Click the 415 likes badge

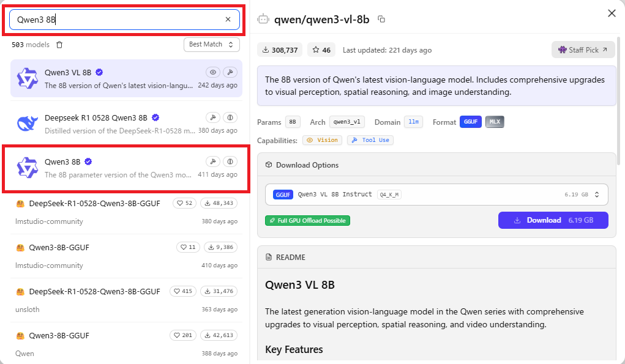pyautogui.click(x=183, y=291)
